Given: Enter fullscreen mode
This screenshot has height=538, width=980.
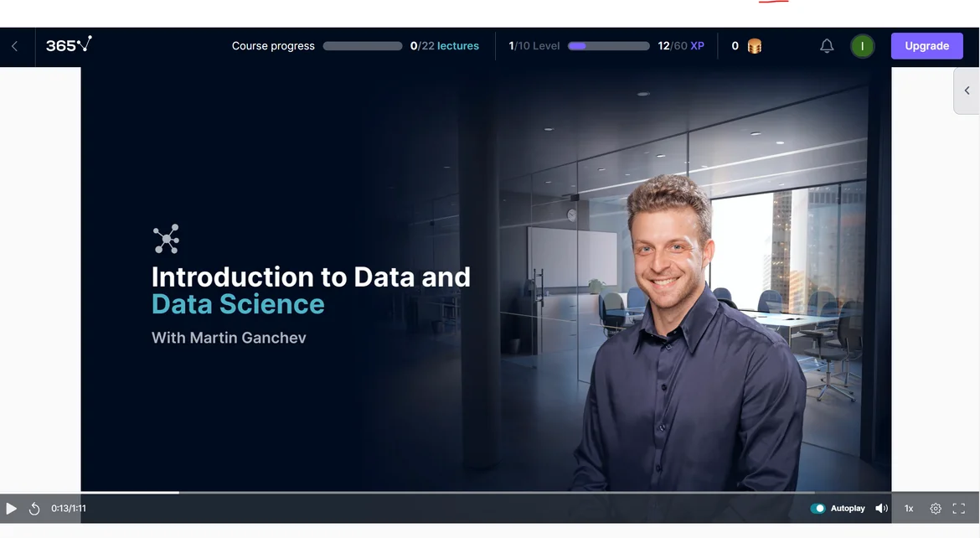Looking at the screenshot, I should [x=959, y=509].
